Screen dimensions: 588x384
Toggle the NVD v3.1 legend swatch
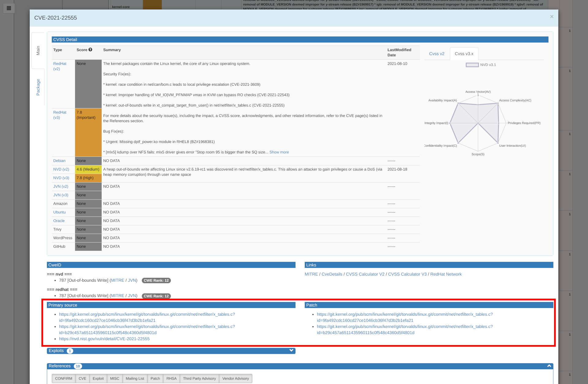(472, 65)
